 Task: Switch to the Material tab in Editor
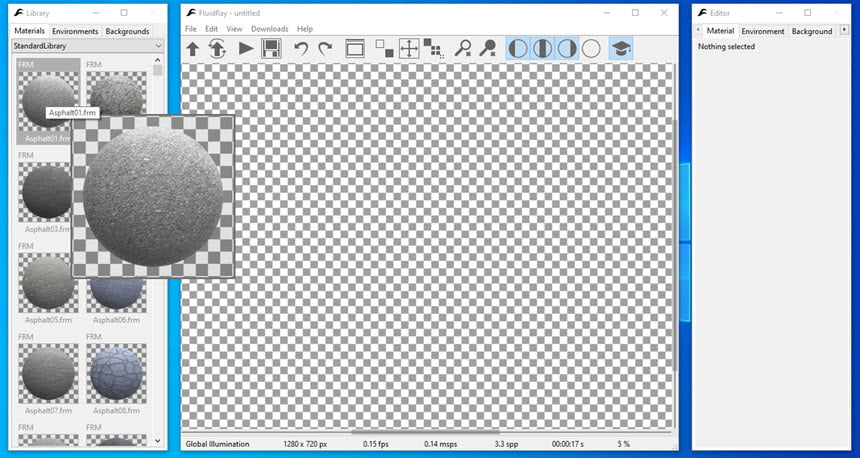[x=720, y=31]
